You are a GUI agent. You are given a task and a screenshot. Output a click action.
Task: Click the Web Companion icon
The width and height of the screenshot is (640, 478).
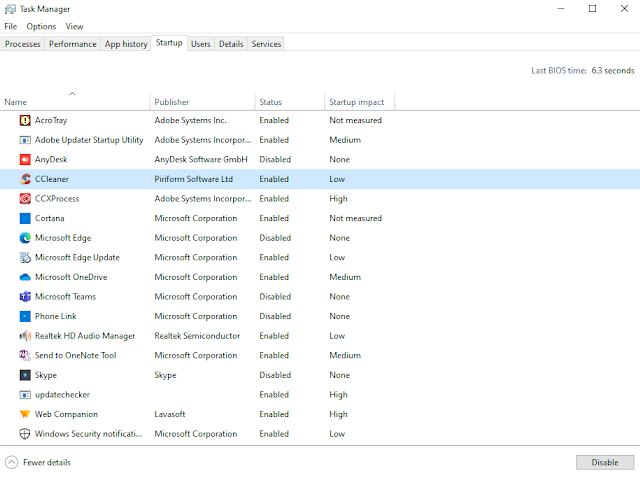[x=25, y=414]
